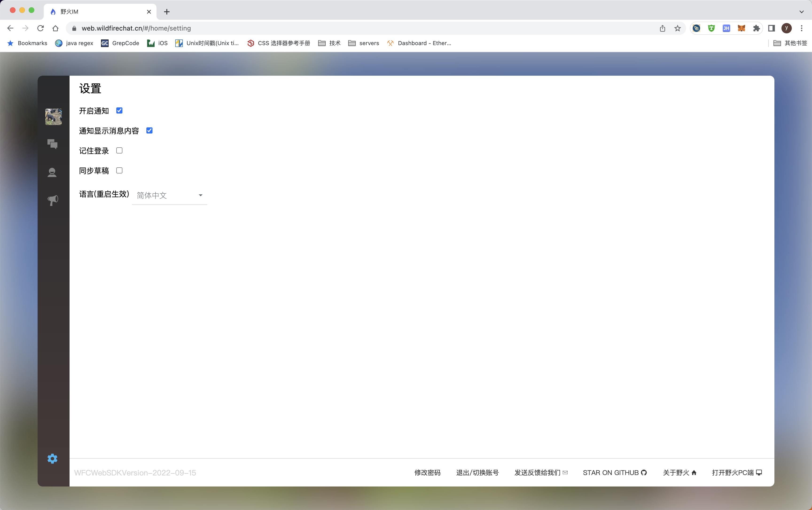Open the contacts person icon in sidebar
This screenshot has width=812, height=510.
pos(52,172)
